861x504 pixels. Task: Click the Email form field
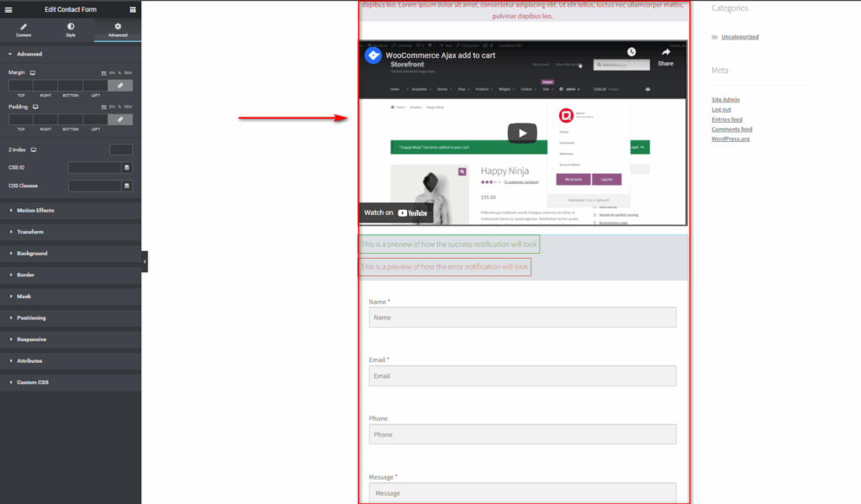[x=523, y=376]
